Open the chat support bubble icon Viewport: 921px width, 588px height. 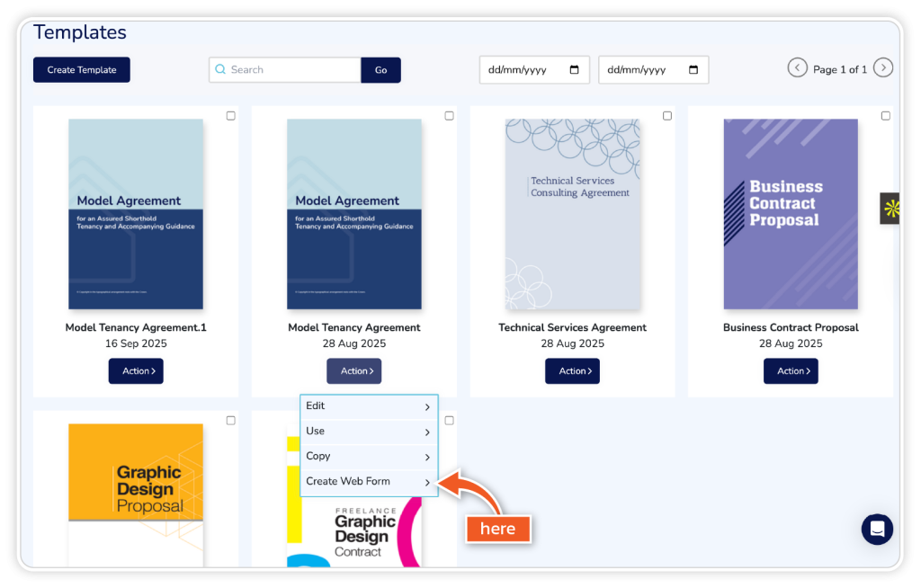pos(877,529)
